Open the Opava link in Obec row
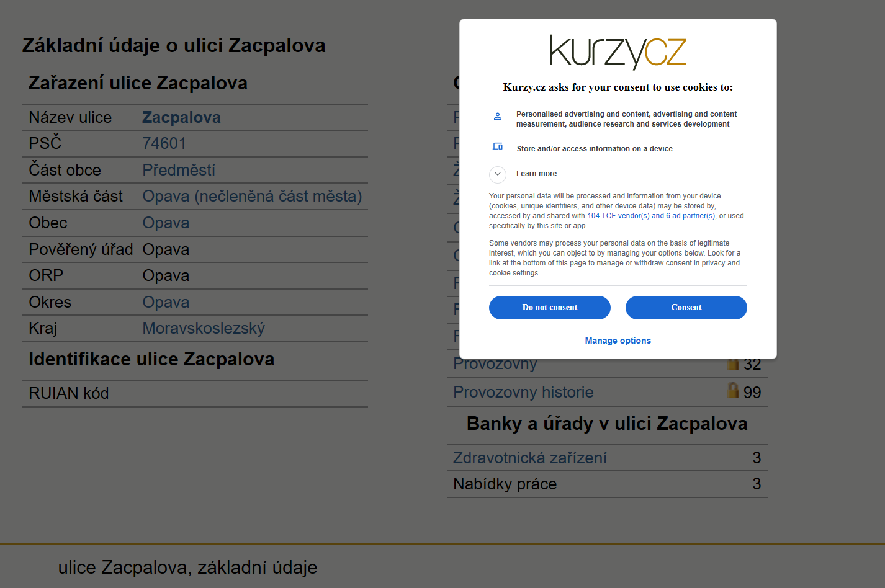 coord(166,223)
